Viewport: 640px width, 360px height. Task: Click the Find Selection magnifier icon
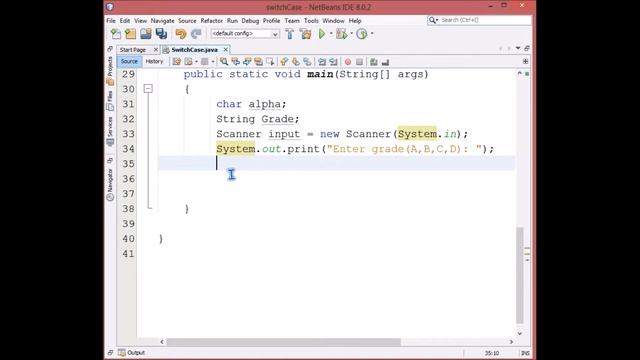tap(224, 62)
